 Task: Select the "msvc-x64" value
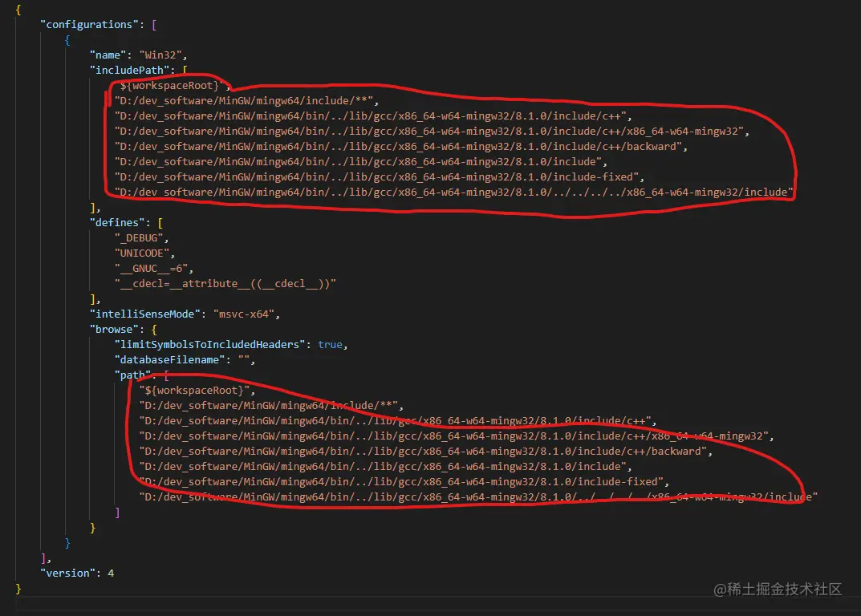click(x=243, y=314)
